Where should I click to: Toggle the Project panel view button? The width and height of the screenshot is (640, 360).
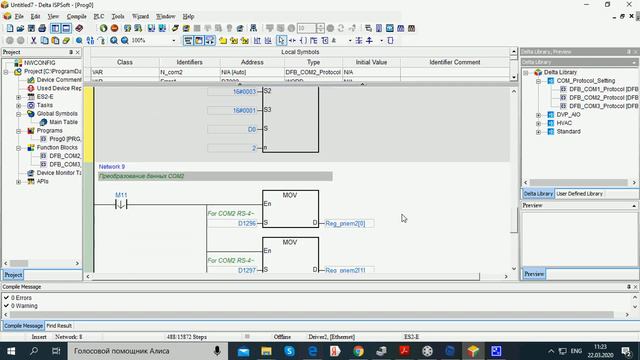(55, 28)
